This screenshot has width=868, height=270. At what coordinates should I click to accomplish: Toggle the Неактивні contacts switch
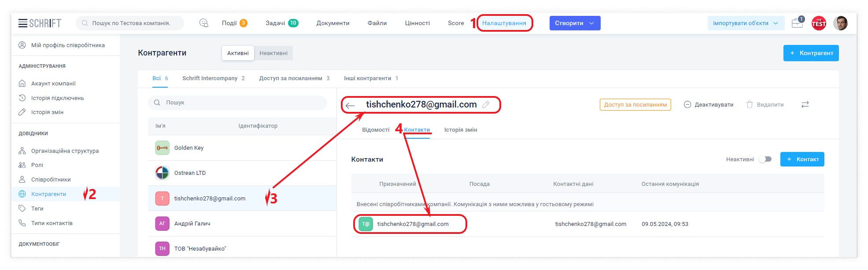(x=765, y=159)
